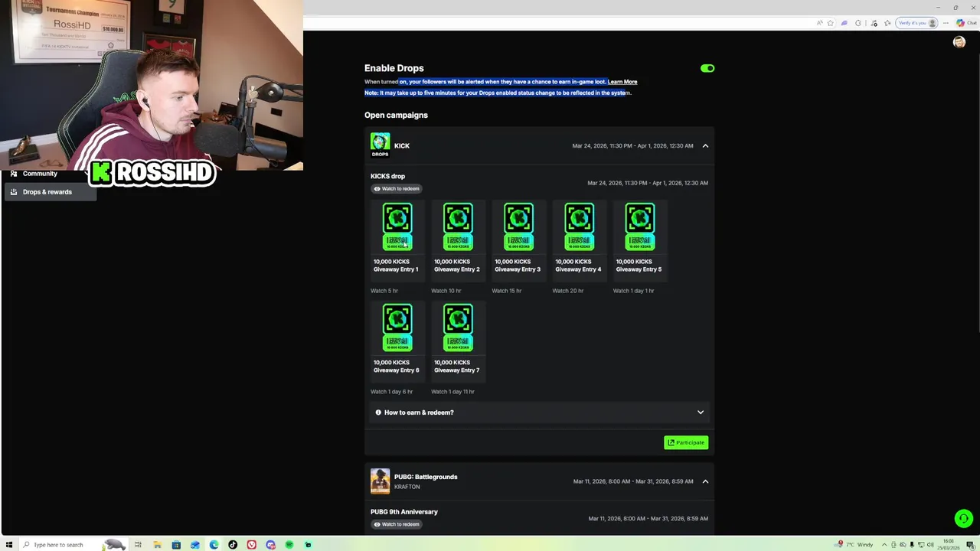
Task: Open the Windows Start menu
Action: coord(9,545)
